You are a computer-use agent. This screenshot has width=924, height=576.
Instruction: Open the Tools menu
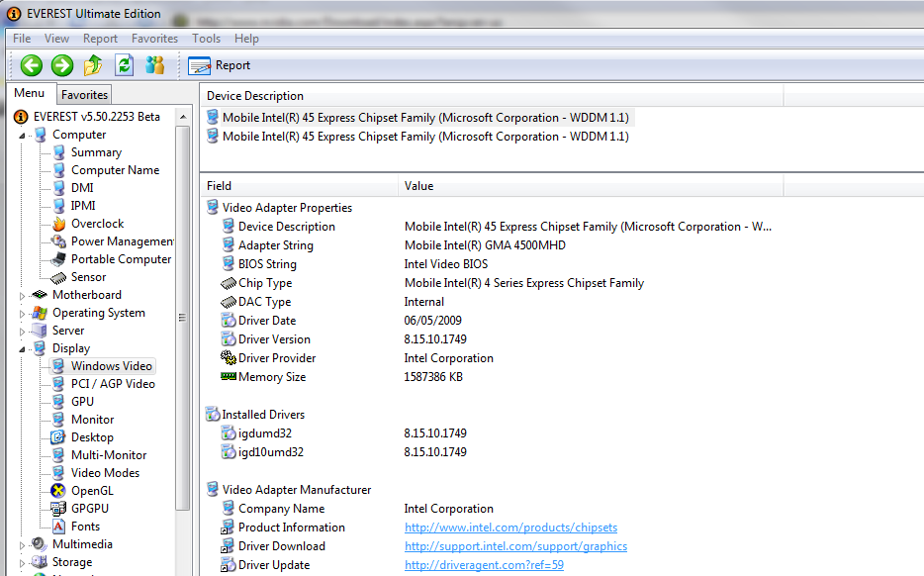pyautogui.click(x=206, y=39)
